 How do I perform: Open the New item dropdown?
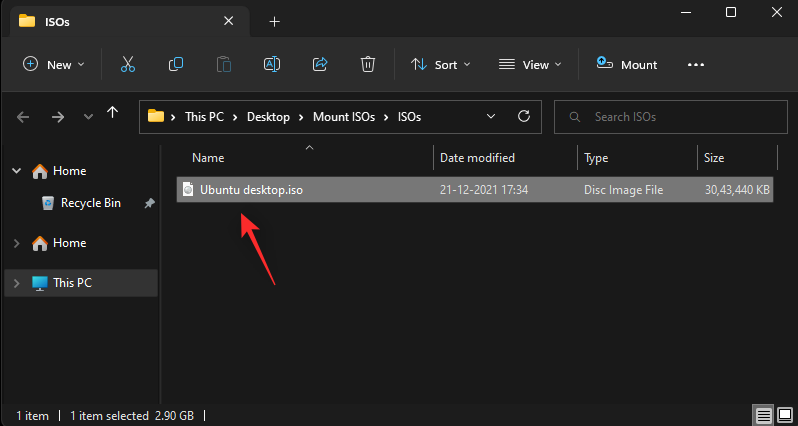pyautogui.click(x=53, y=65)
